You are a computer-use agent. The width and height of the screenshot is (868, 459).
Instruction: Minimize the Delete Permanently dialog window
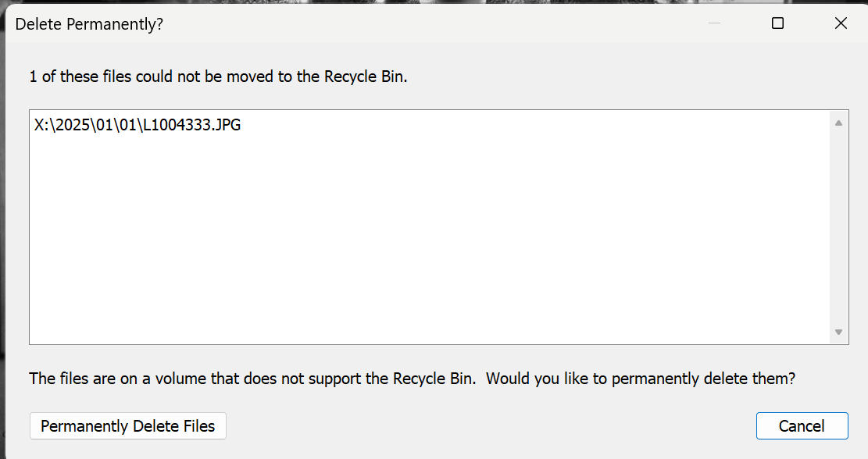(714, 23)
